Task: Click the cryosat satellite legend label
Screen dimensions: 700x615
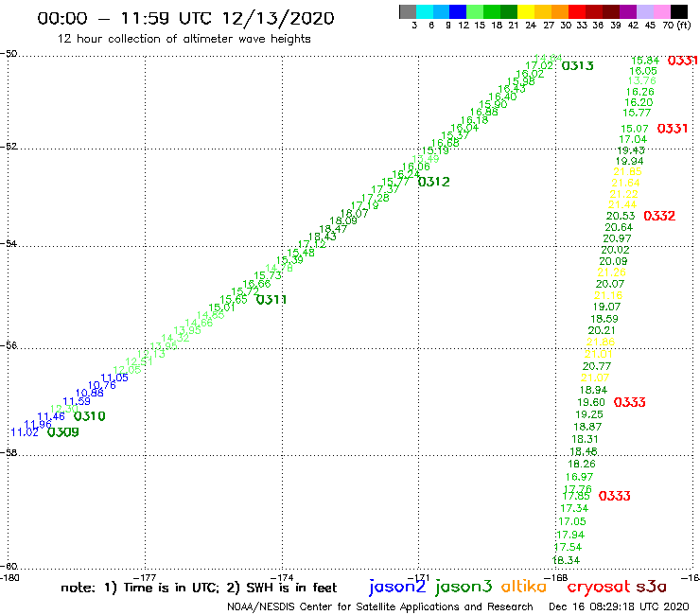Action: (599, 587)
